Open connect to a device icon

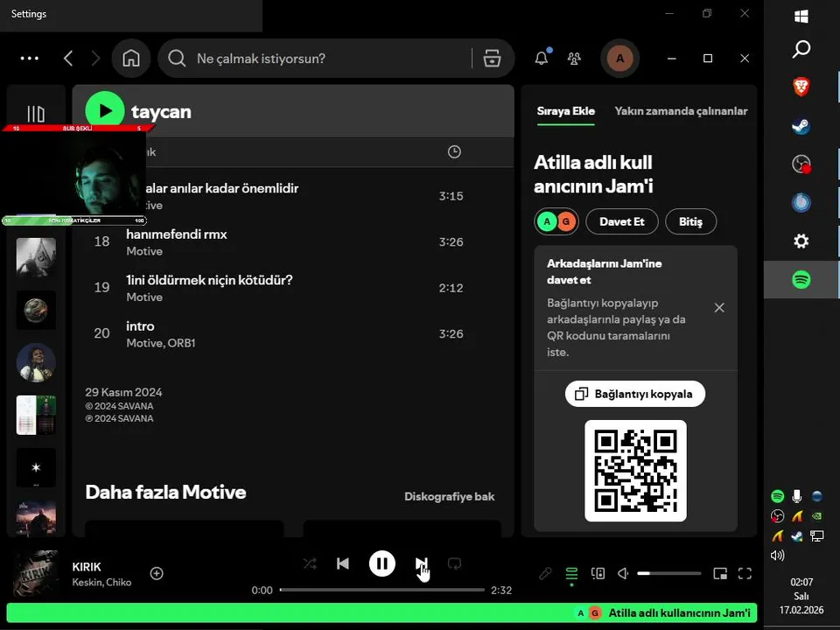(x=598, y=574)
